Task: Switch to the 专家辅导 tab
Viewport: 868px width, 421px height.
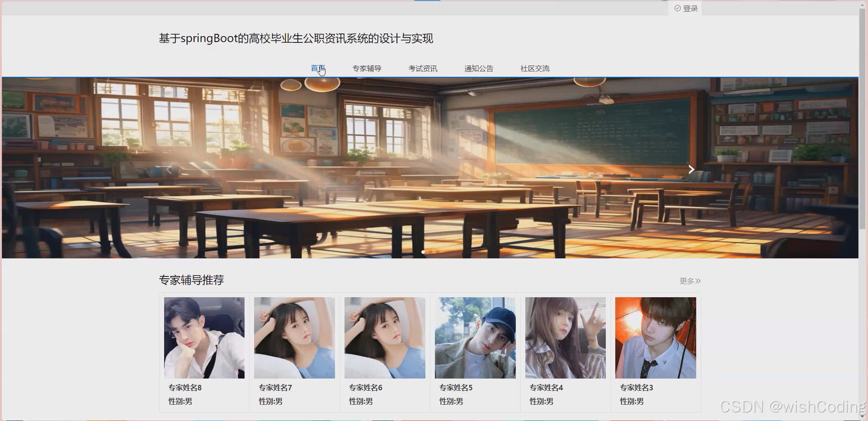Action: point(367,68)
